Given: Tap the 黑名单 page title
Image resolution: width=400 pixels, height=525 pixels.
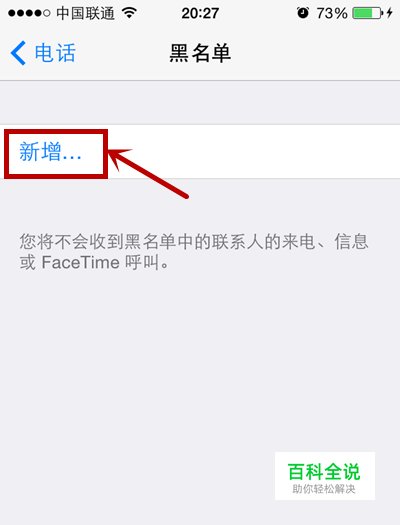Looking at the screenshot, I should (x=200, y=53).
